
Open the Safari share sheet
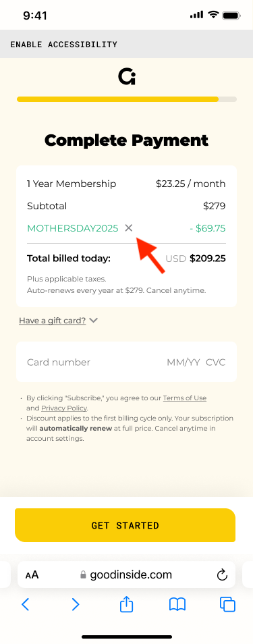(x=127, y=603)
